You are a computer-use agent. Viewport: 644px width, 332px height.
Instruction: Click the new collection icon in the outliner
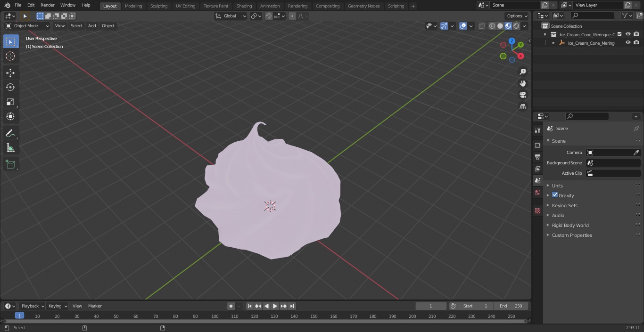pyautogui.click(x=639, y=16)
